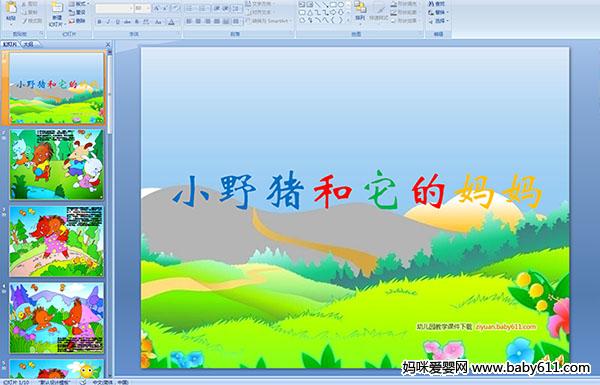Viewport: 600px width, 385px height.
Task: Delete the current slide
Action: pos(78,21)
